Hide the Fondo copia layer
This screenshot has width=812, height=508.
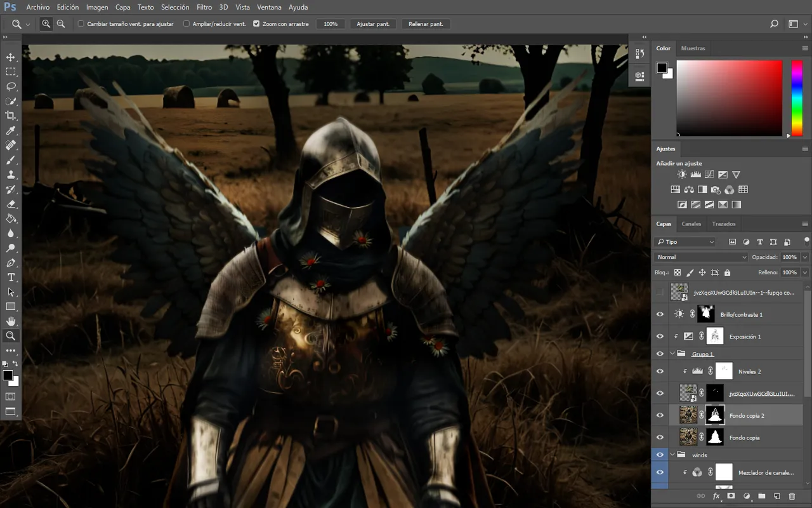(x=660, y=438)
